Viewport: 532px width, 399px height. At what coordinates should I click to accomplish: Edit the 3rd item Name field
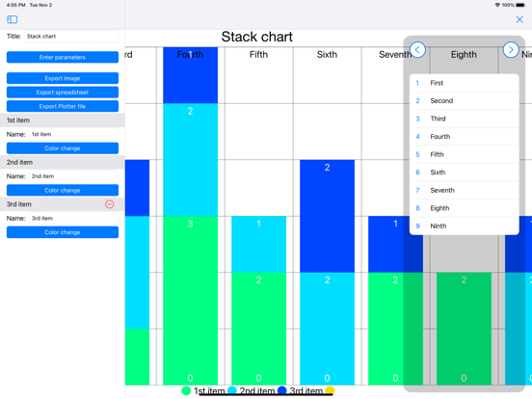pos(73,218)
